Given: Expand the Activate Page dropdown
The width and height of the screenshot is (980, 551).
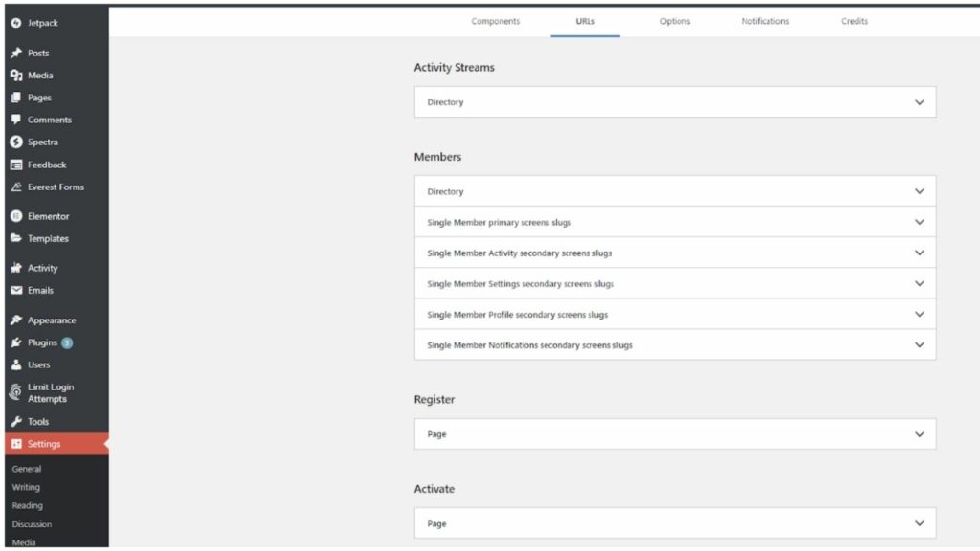Looking at the screenshot, I should 675,523.
